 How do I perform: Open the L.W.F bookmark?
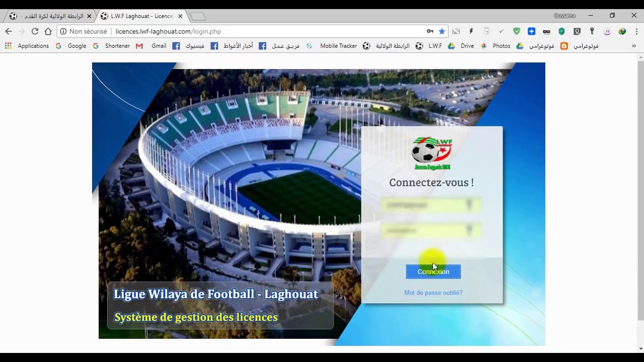click(x=429, y=46)
